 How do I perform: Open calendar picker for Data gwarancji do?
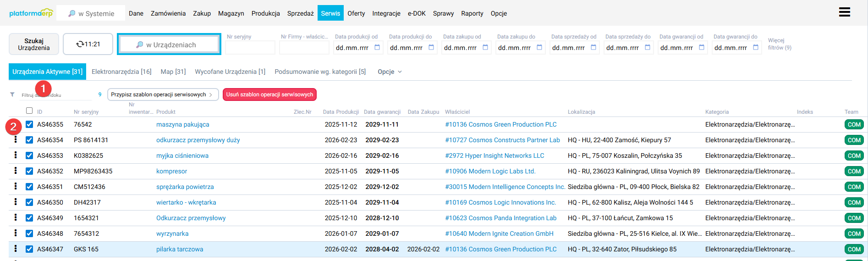click(756, 48)
